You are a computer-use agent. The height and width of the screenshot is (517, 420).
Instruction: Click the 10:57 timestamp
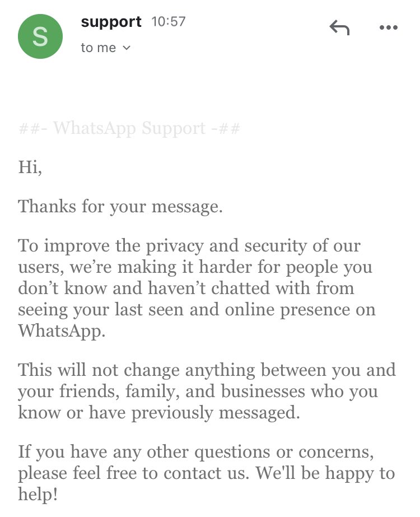(169, 22)
